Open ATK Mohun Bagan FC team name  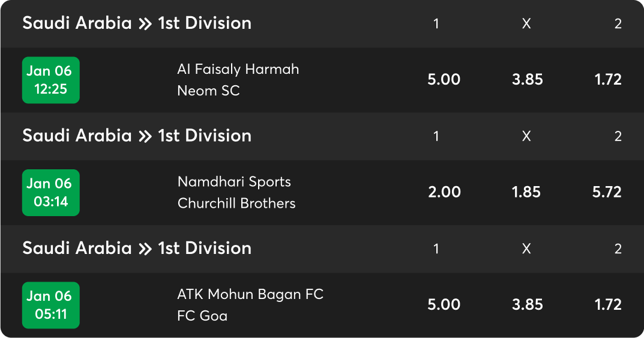250,294
